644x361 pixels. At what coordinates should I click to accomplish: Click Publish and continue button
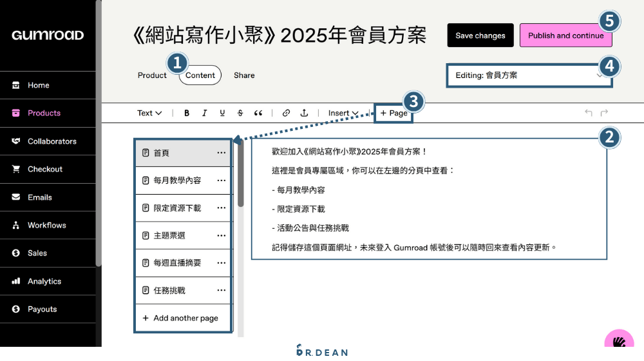tap(565, 35)
